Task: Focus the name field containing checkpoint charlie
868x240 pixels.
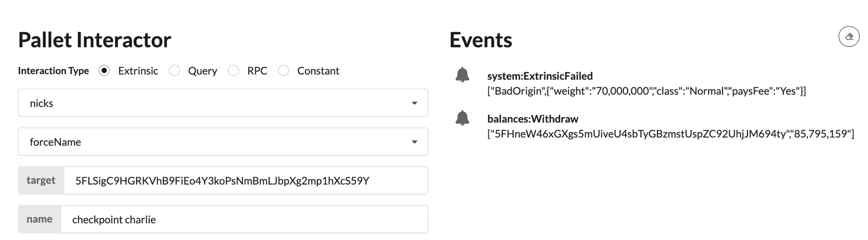Action: coord(244,219)
